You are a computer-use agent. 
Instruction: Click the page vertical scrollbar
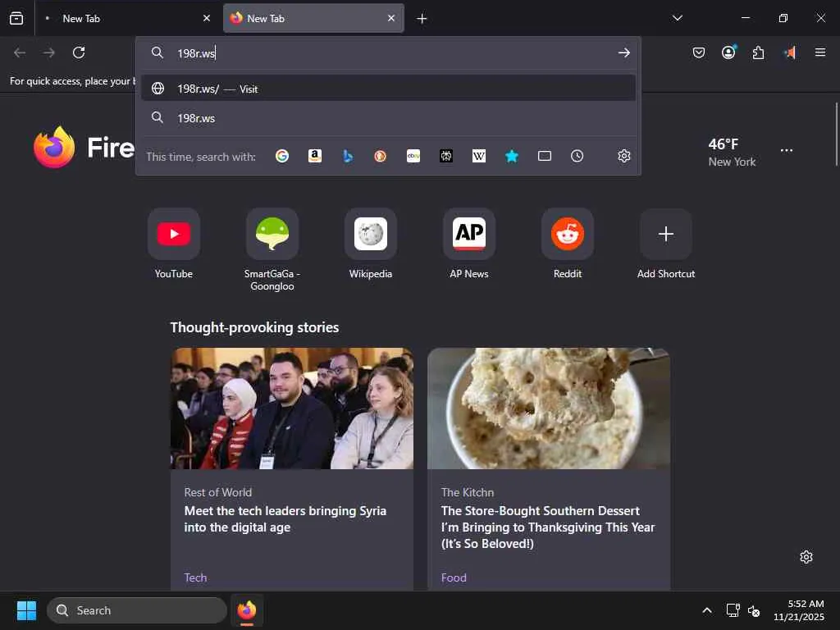coord(836,134)
